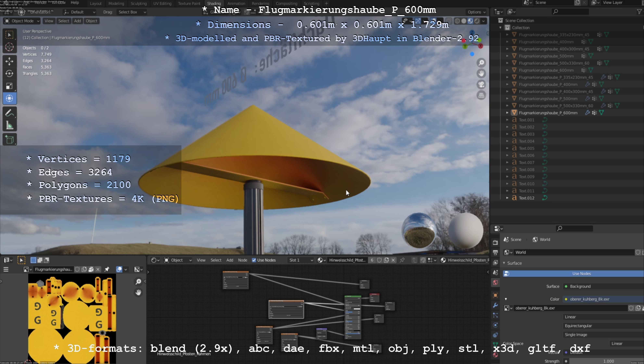Screen dimensions: 644x364
Task: Expand Flugmarkierungshaube_P_600mm in outliner
Action: (507, 113)
